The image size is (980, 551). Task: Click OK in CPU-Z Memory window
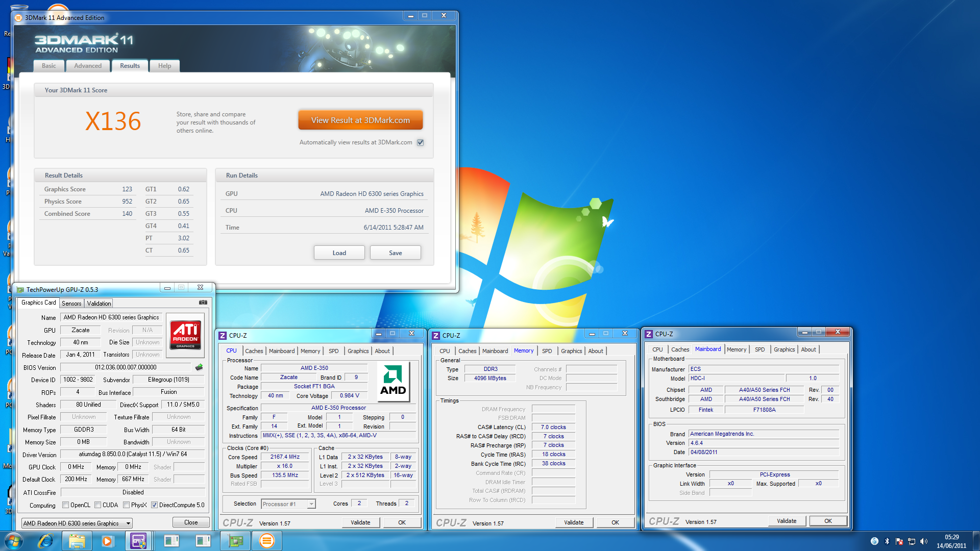pyautogui.click(x=615, y=522)
